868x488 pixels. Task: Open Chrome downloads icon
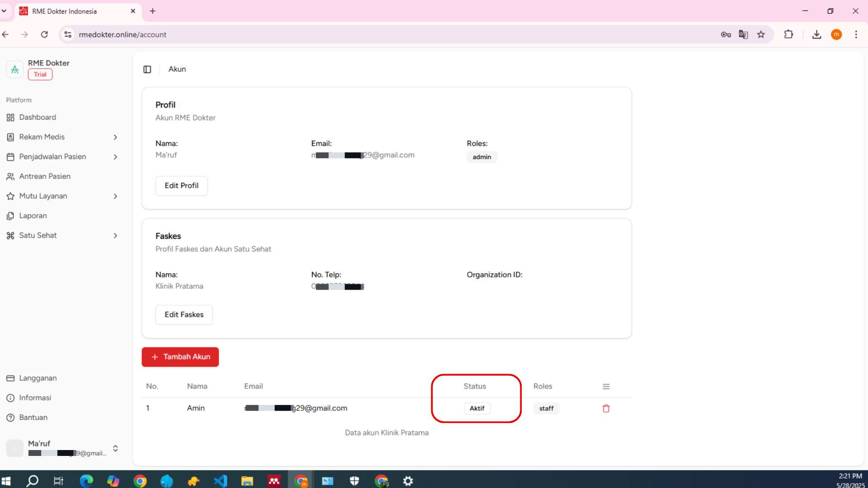[816, 34]
